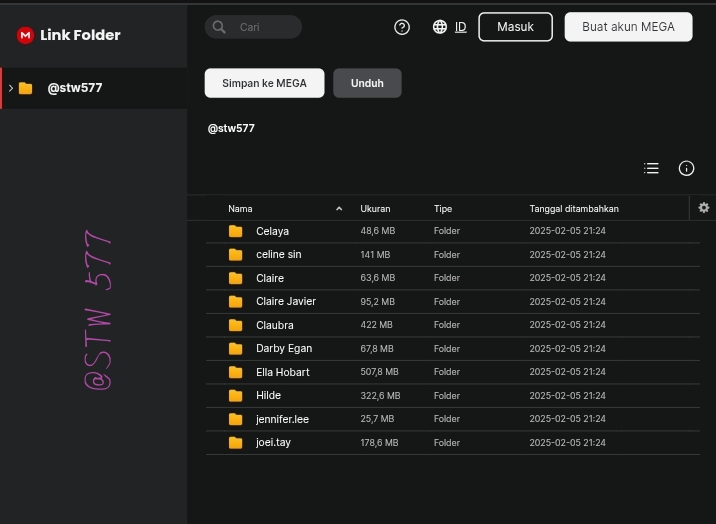Select the celine sin folder name
Image resolution: width=716 pixels, height=524 pixels.
[x=279, y=255]
